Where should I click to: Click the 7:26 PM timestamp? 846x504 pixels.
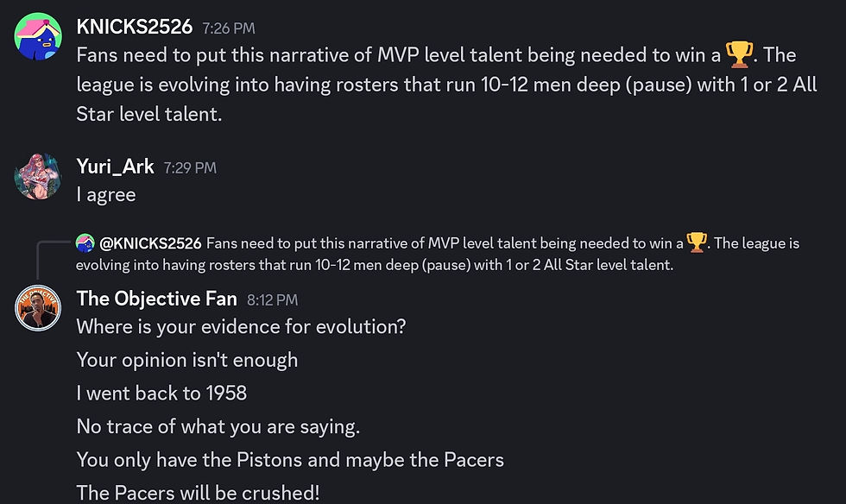pyautogui.click(x=229, y=28)
